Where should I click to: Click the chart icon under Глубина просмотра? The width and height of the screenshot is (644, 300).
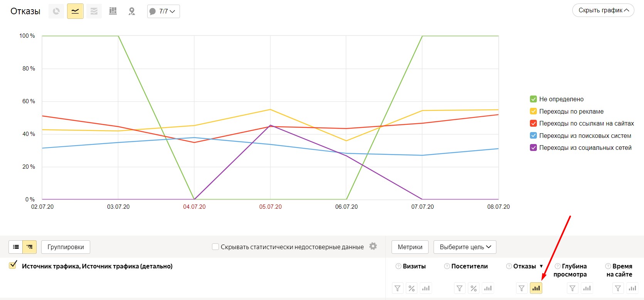coord(587,288)
